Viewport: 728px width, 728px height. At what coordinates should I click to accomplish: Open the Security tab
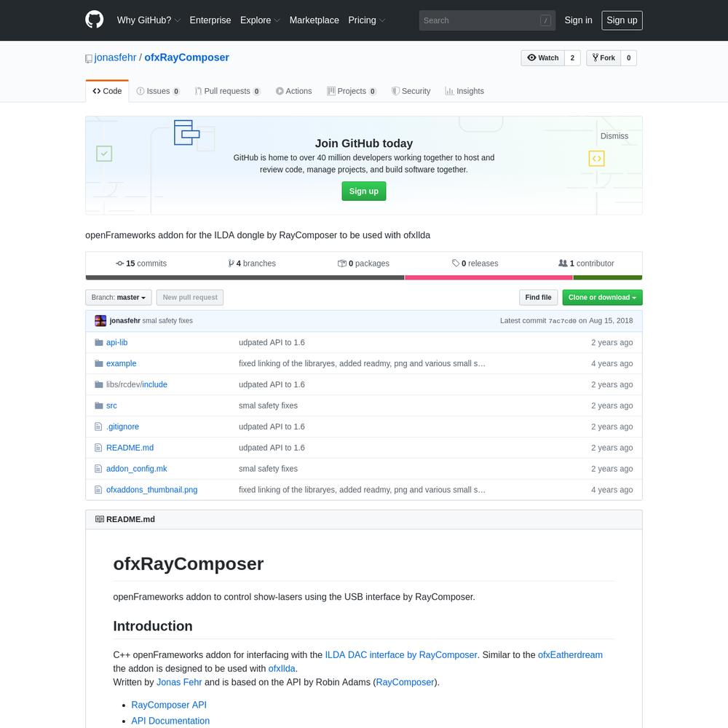(411, 91)
